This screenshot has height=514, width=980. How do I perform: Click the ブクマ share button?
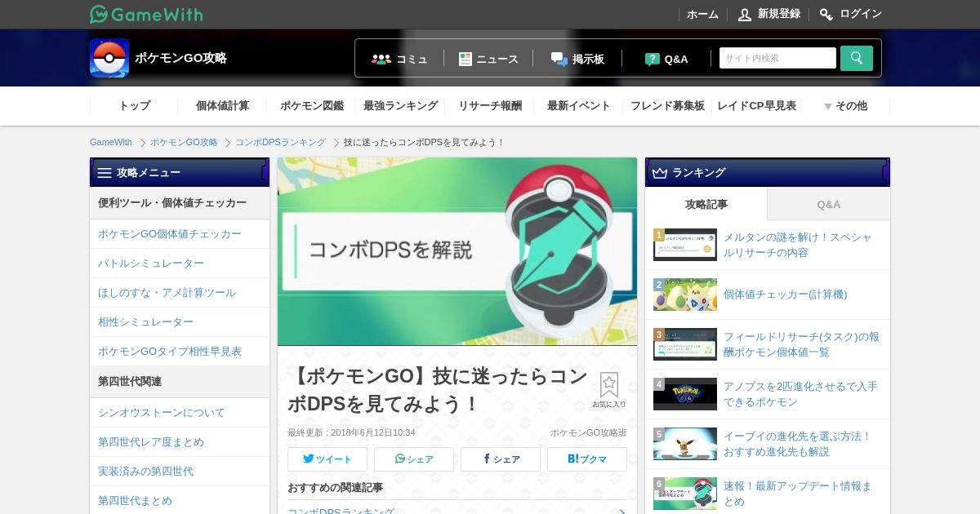click(x=587, y=459)
